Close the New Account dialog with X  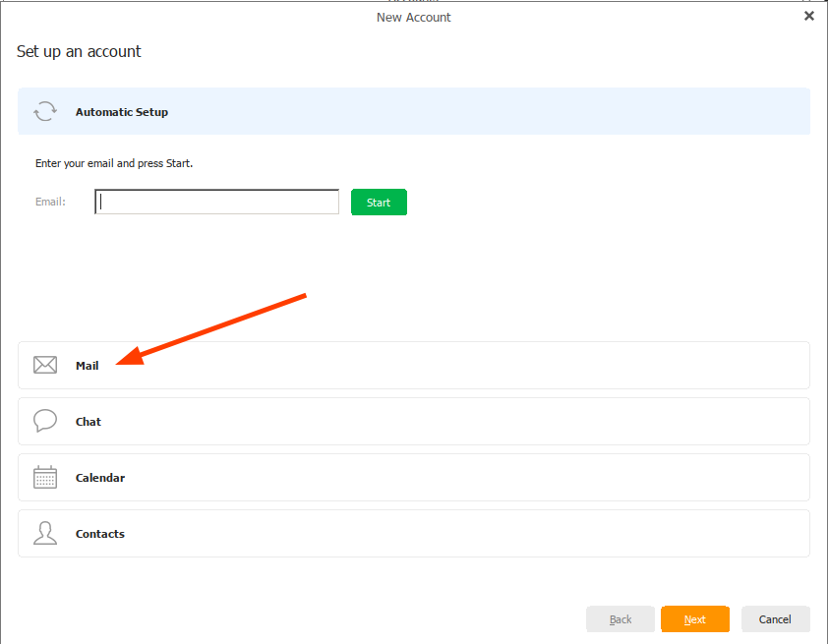point(809,17)
